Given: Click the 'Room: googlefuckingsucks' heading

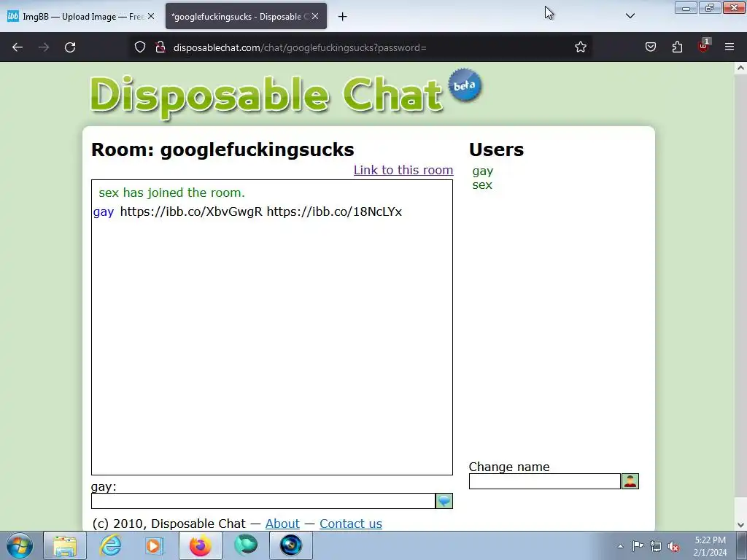Looking at the screenshot, I should tap(222, 149).
